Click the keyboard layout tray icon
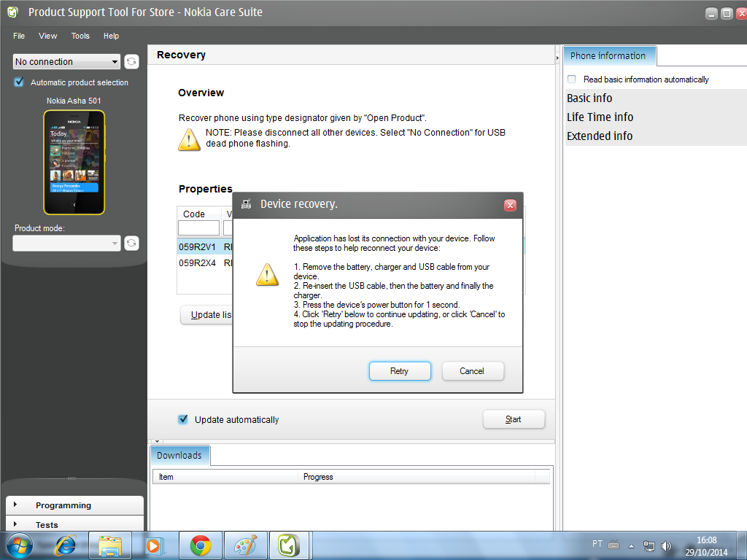The height and width of the screenshot is (560, 747). click(614, 544)
